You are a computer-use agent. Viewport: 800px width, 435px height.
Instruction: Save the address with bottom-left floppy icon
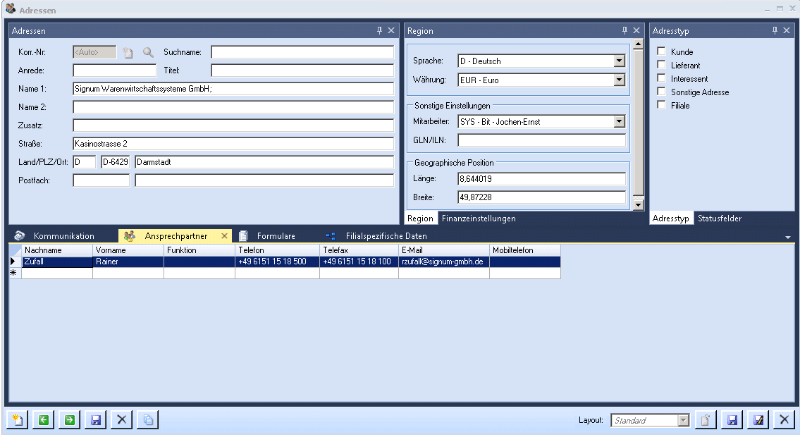tap(96, 420)
